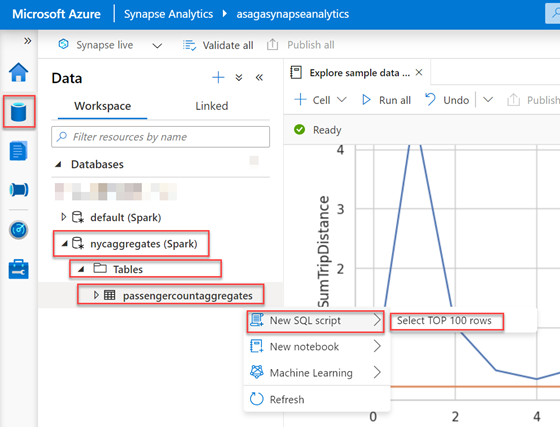
Task: Select the default (Spark) database
Action: (126, 217)
